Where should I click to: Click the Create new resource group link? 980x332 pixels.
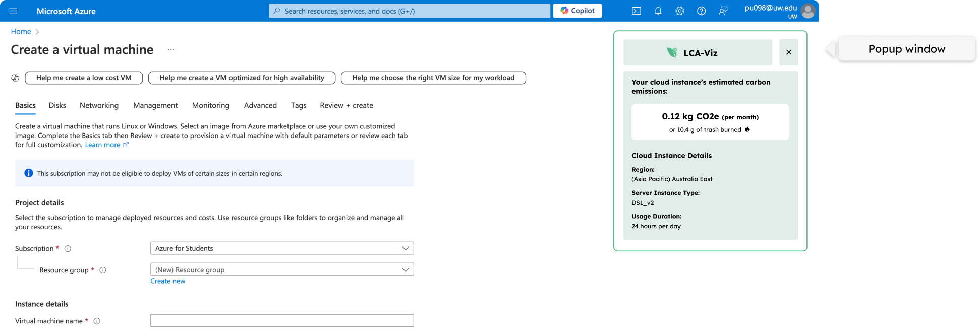[x=168, y=281]
